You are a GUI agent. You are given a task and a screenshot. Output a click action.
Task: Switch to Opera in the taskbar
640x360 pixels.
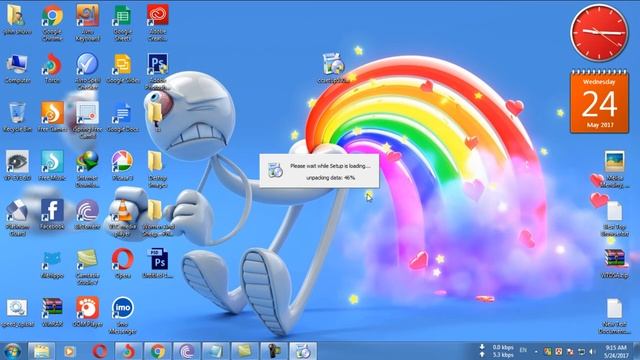tap(100, 351)
